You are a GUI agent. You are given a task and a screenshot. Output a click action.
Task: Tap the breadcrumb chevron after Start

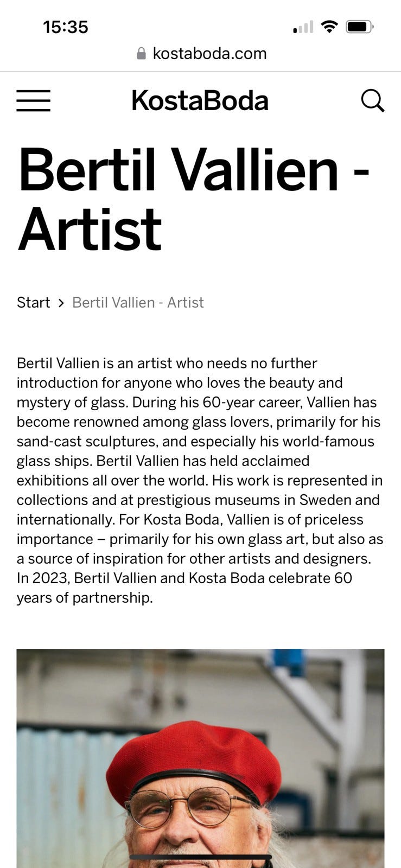click(60, 303)
